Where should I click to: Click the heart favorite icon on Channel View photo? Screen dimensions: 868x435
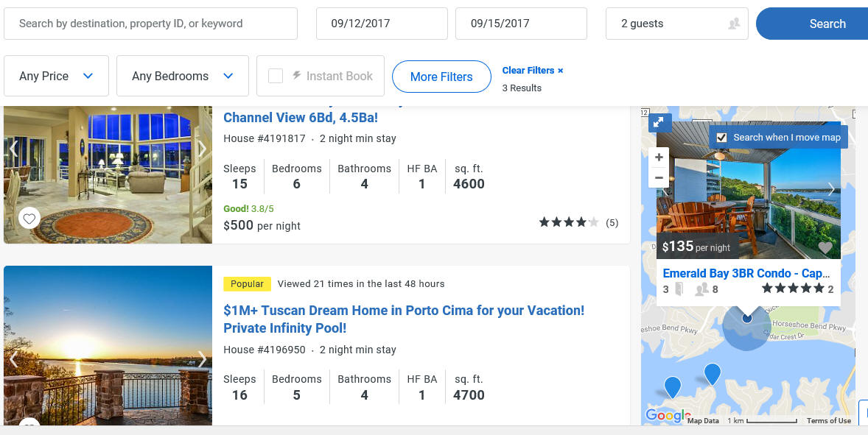[x=29, y=219]
